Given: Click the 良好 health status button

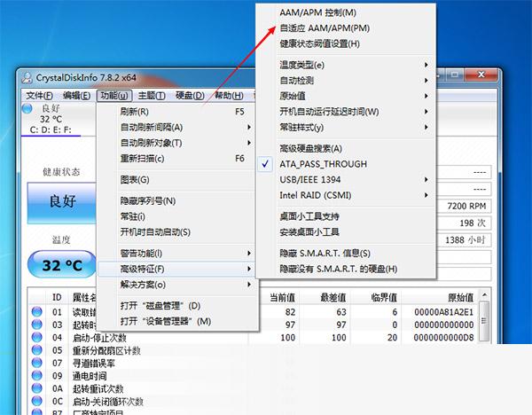Looking at the screenshot, I should pos(62,203).
